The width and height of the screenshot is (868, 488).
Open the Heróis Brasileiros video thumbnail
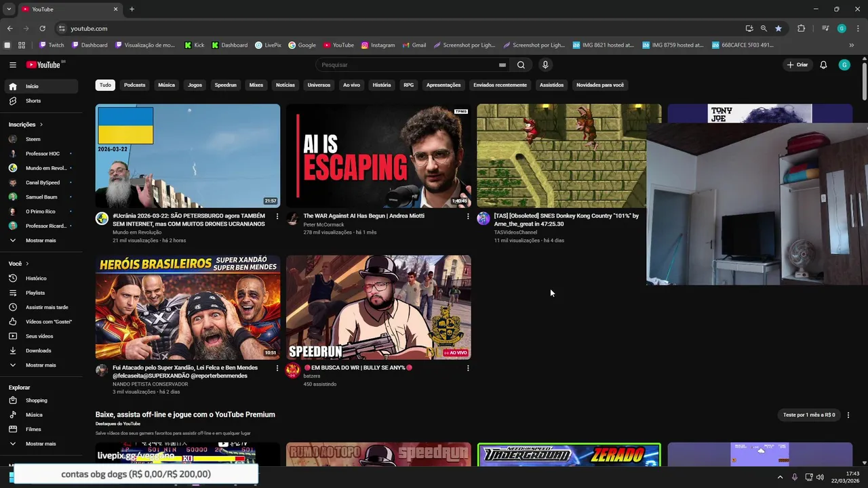tap(188, 308)
